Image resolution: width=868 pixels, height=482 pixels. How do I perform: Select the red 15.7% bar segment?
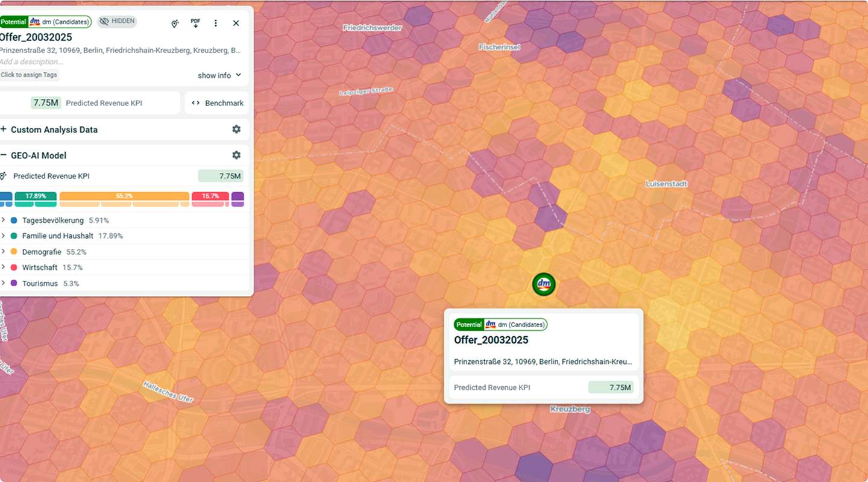(210, 196)
